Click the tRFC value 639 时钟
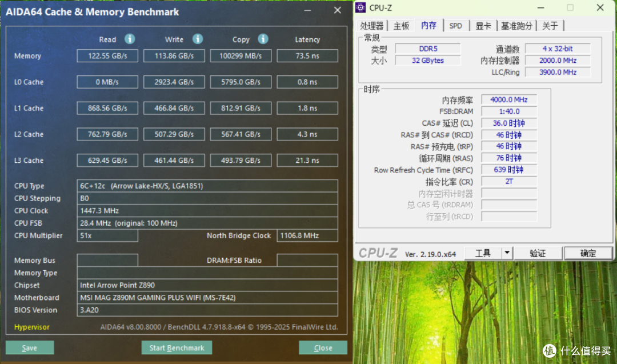Image resolution: width=617 pixels, height=364 pixels. pos(509,170)
